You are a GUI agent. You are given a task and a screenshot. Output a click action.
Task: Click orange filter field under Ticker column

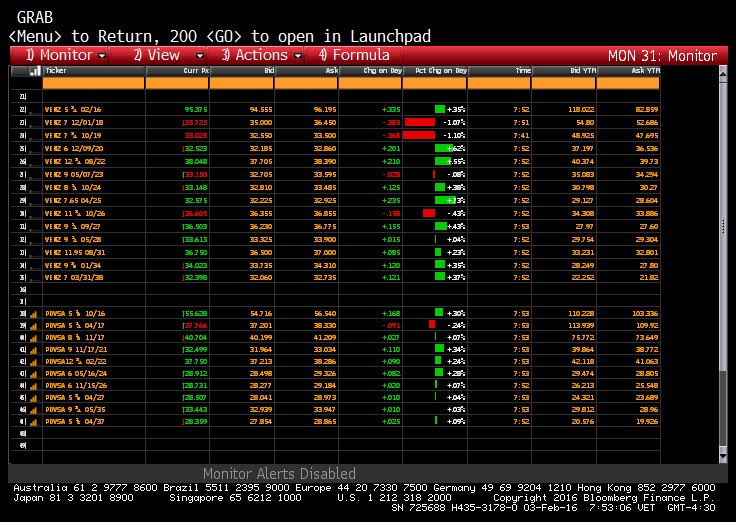click(x=93, y=84)
